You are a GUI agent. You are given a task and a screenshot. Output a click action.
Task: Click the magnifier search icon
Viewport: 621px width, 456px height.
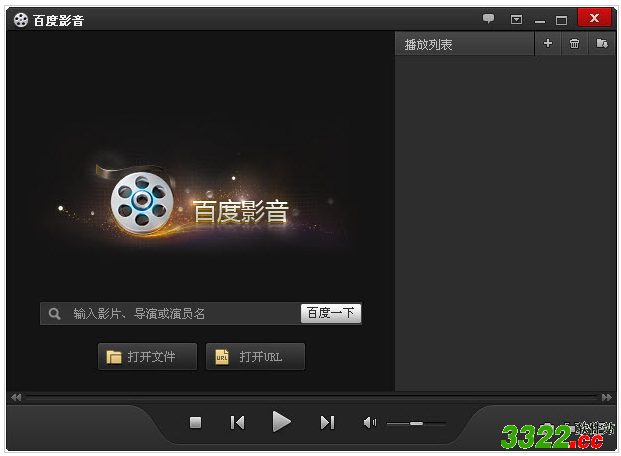point(54,314)
